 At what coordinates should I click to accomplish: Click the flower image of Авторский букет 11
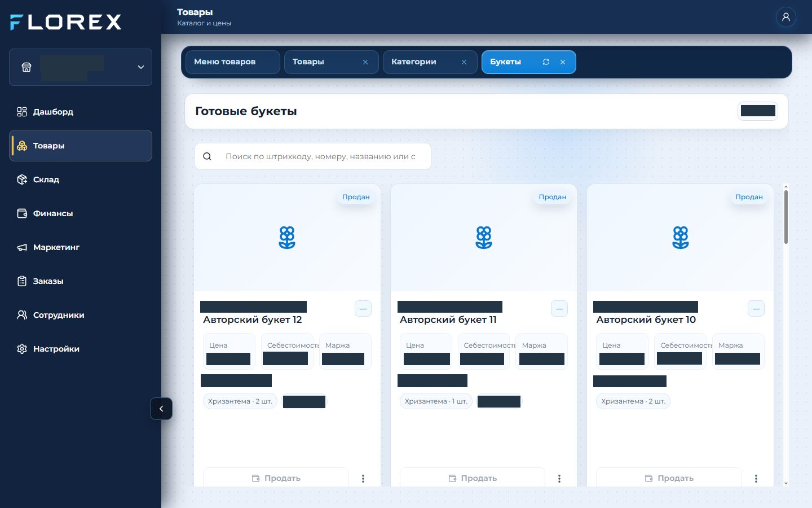click(484, 238)
